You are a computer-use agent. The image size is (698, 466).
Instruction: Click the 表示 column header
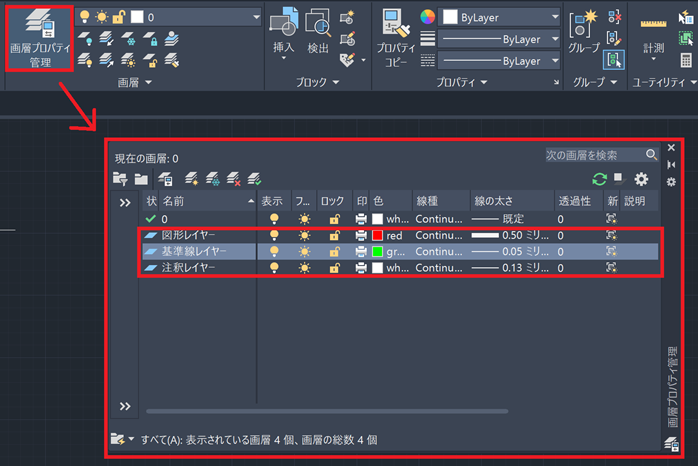coord(274,201)
